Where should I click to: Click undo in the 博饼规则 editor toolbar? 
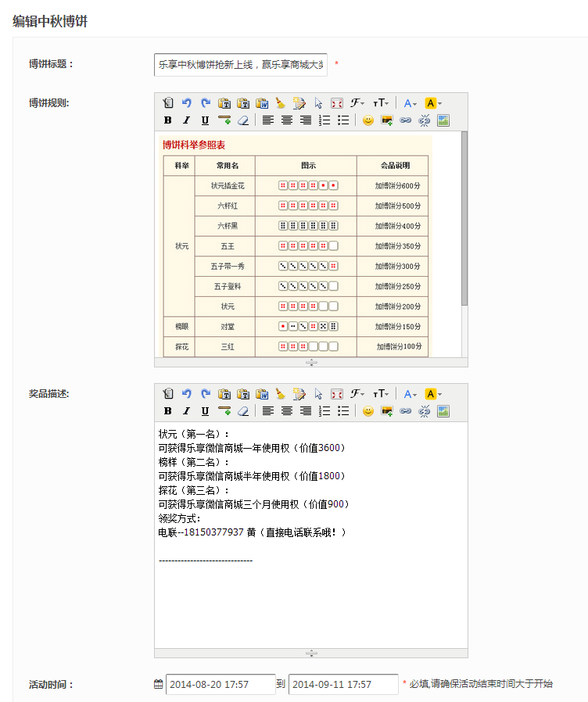tap(186, 103)
